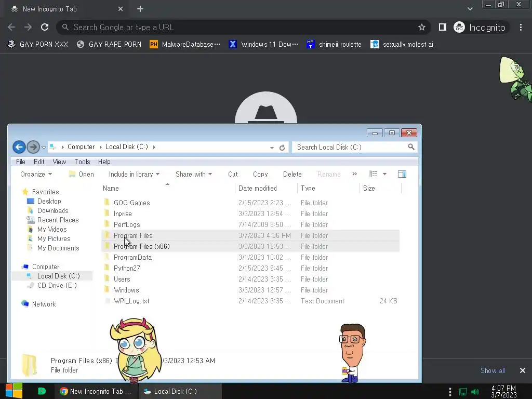Open the volume icon in system tray
The height and width of the screenshot is (399, 532).
(x=475, y=392)
